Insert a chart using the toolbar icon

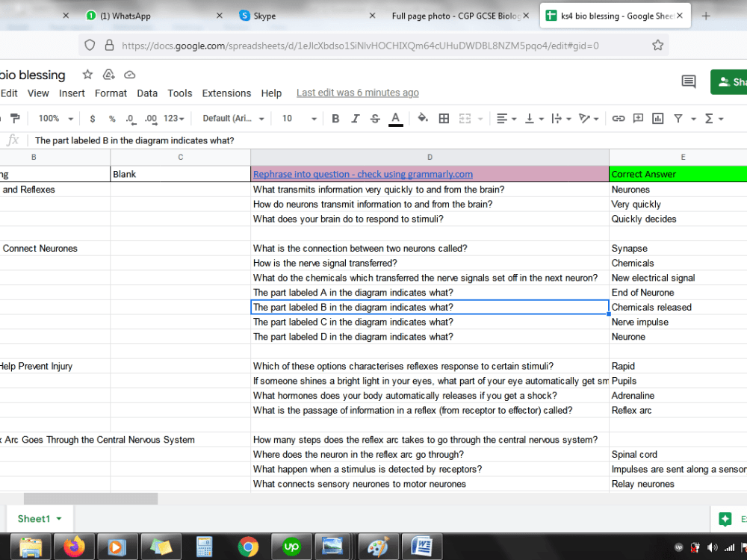(x=659, y=118)
